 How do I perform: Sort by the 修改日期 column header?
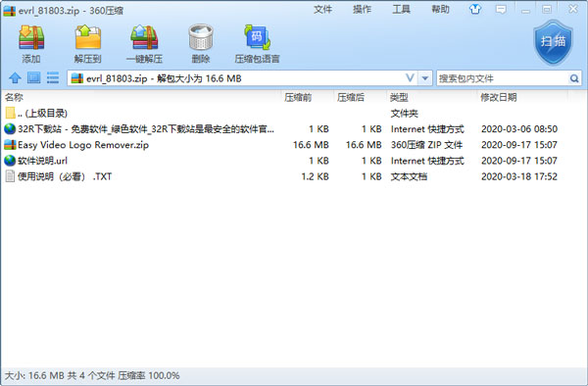499,97
